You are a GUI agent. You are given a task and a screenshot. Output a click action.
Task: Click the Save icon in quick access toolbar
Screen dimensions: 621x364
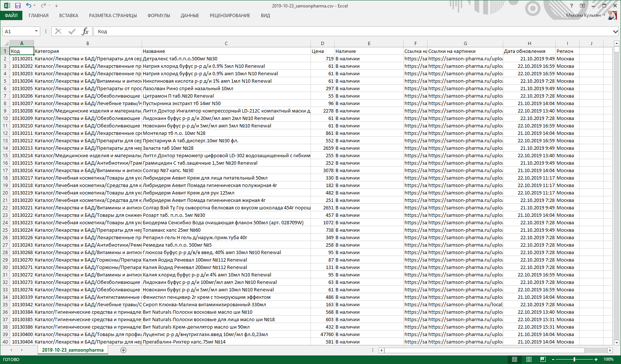[18, 6]
